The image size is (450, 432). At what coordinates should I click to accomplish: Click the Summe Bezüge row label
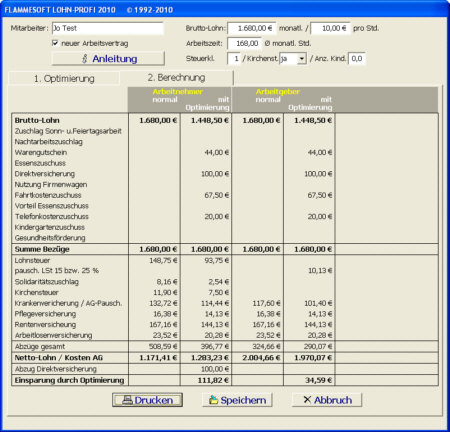pyautogui.click(x=42, y=249)
